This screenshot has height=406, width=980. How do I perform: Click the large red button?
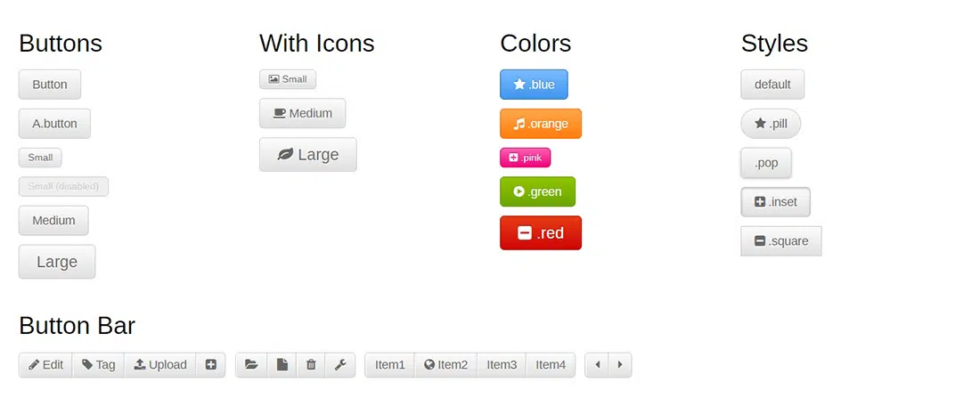tap(541, 233)
